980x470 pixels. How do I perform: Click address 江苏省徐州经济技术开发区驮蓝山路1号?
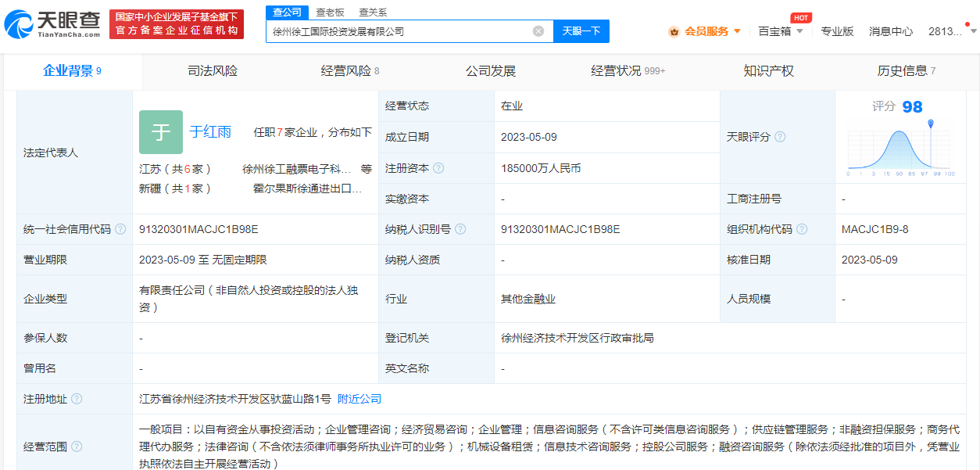235,399
